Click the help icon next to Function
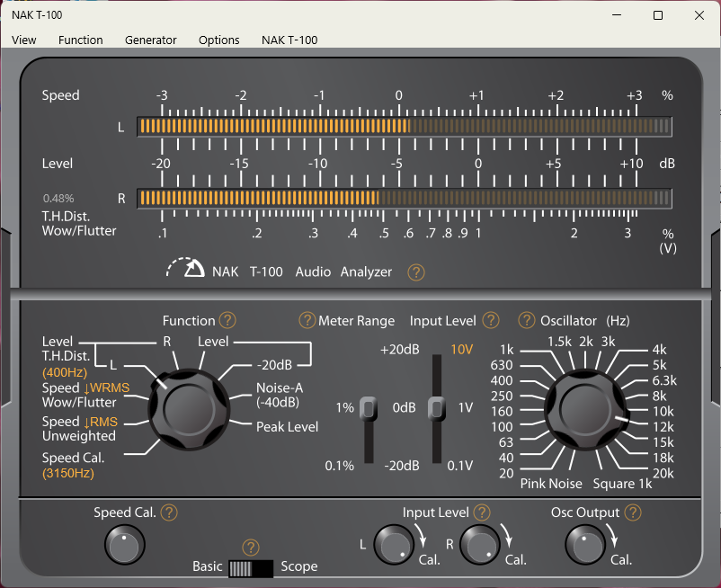721x588 pixels. (227, 320)
